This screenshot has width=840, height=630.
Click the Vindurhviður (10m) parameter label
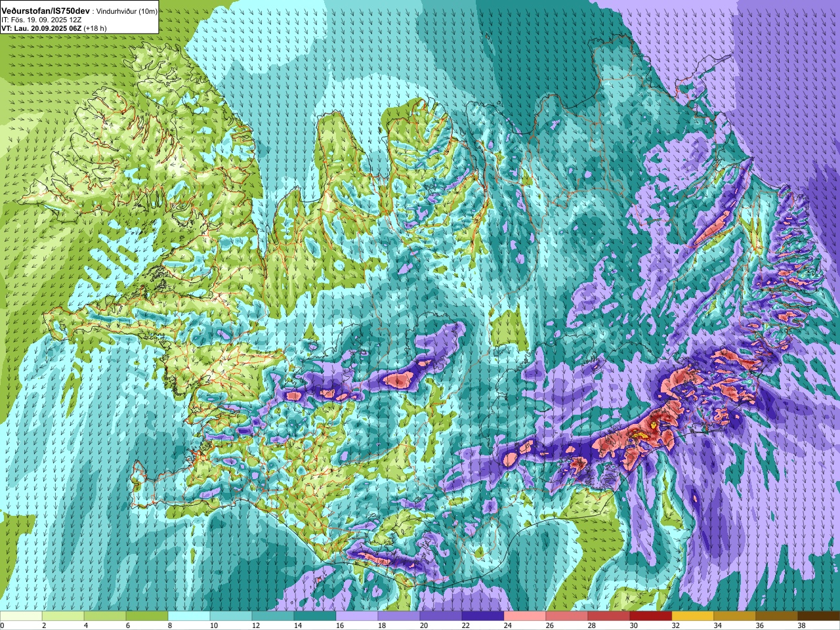click(127, 11)
